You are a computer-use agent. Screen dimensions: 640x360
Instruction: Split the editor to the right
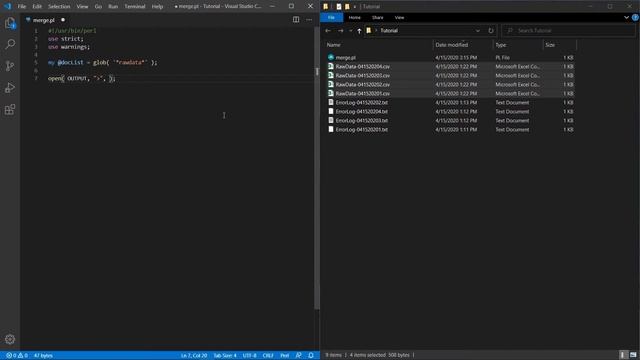[x=296, y=20]
